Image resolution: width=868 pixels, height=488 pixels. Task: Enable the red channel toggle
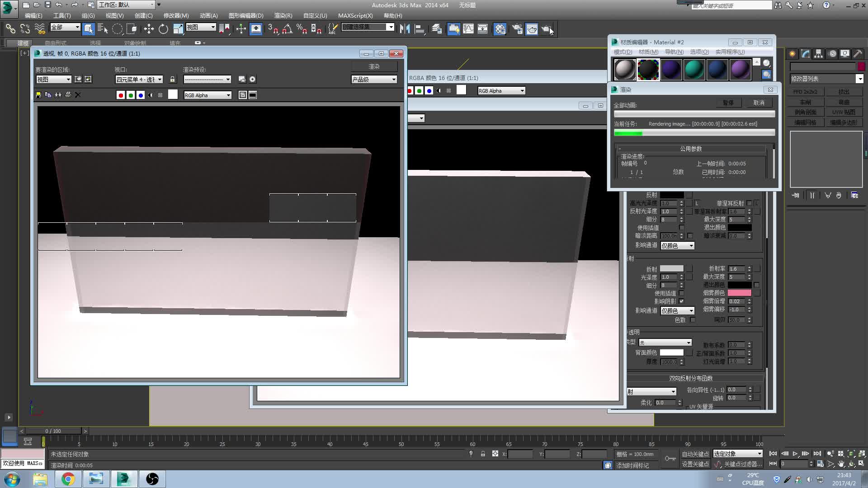pyautogui.click(x=121, y=95)
